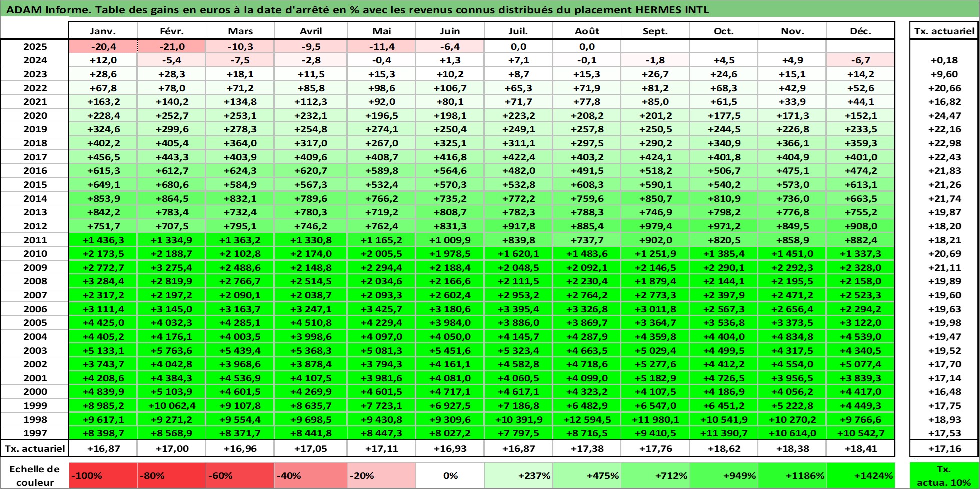Select the Mars column header
Viewport: 980px width, 489px height.
coord(240,31)
